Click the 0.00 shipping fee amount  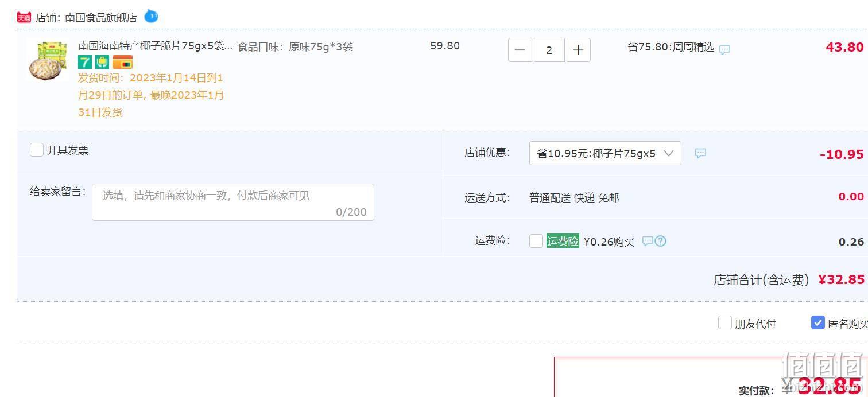(851, 196)
